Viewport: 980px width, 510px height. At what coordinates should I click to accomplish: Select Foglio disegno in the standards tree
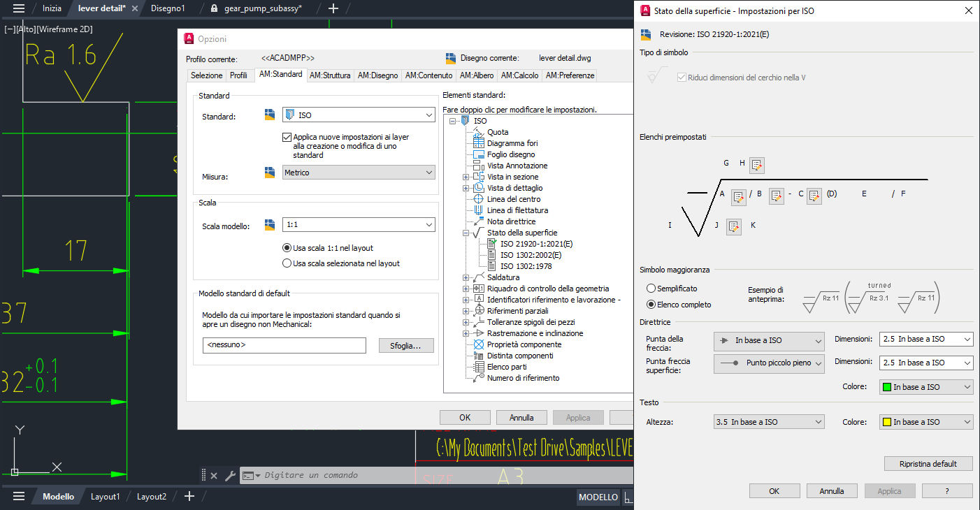point(511,154)
